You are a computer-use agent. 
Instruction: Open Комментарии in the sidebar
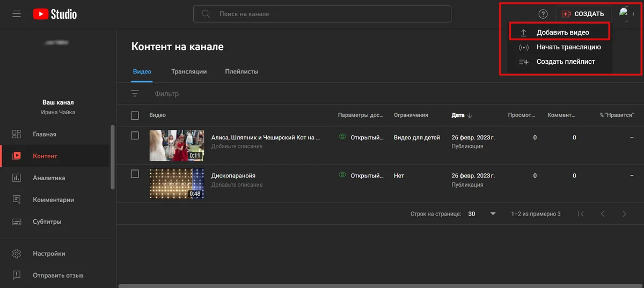tap(53, 200)
